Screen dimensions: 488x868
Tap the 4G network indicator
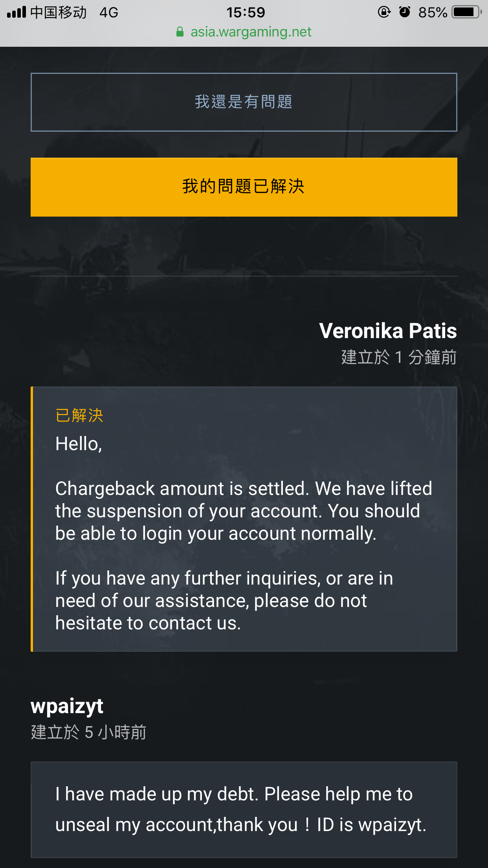point(109,13)
